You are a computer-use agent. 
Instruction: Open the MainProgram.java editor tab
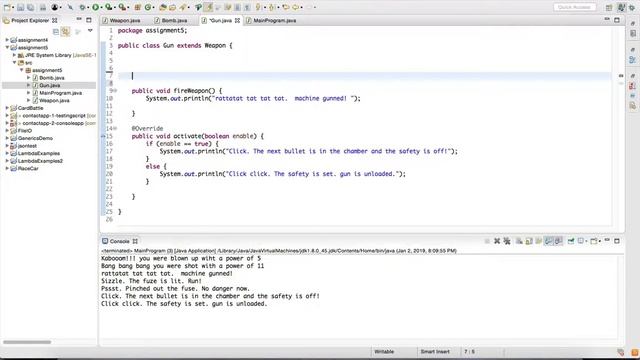coord(275,20)
